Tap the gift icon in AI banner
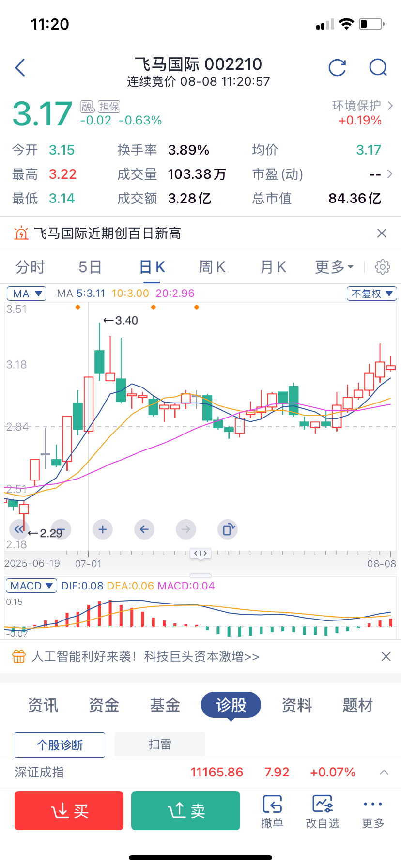The width and height of the screenshot is (401, 868). click(x=19, y=657)
